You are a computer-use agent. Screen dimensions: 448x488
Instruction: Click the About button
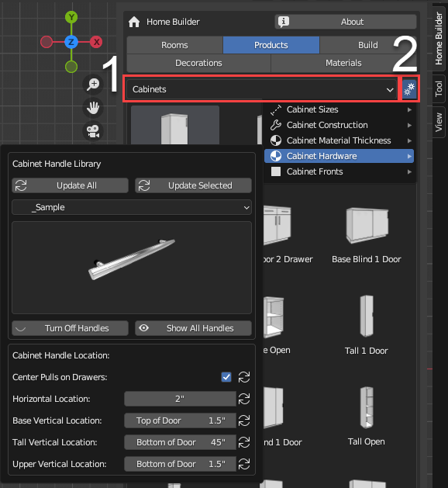tap(346, 22)
